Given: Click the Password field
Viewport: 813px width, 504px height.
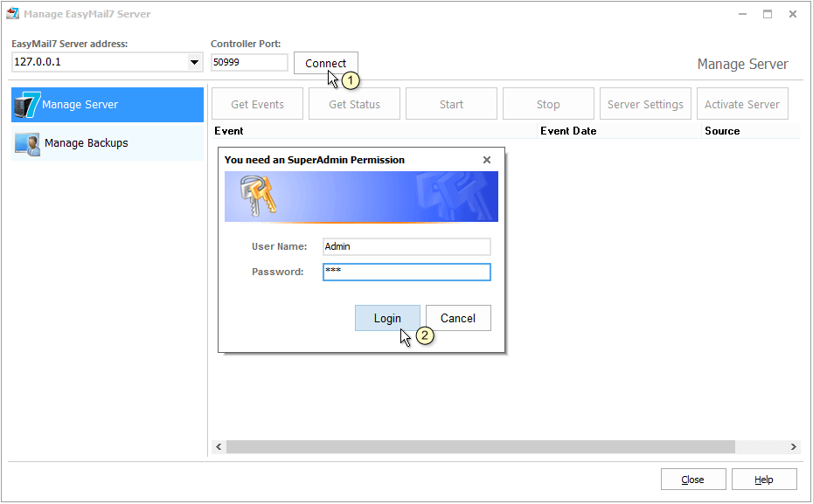Looking at the screenshot, I should tap(406, 272).
